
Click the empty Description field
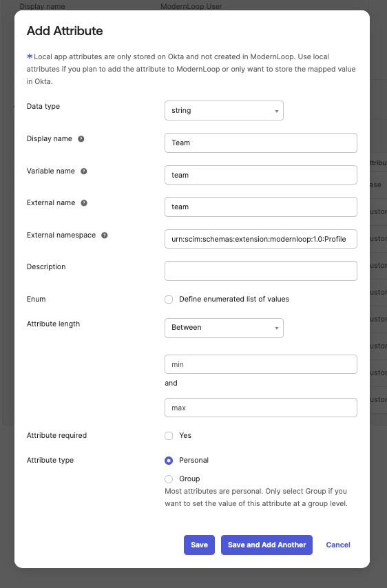(260, 271)
